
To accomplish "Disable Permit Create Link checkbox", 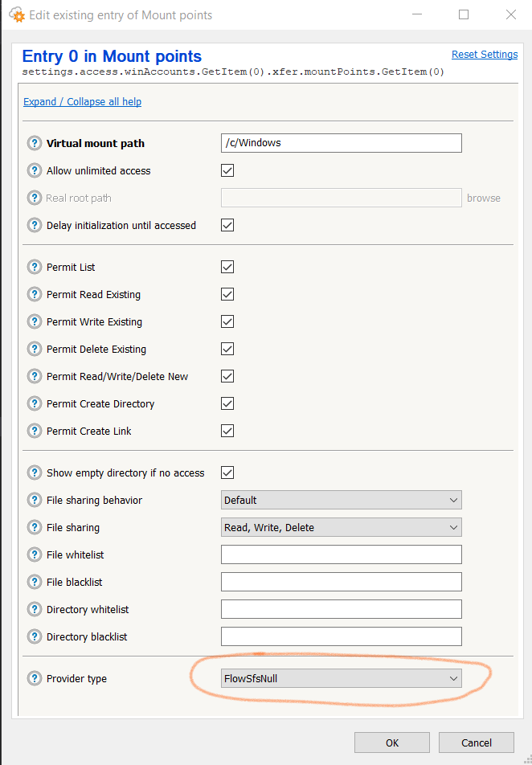I will (x=227, y=431).
